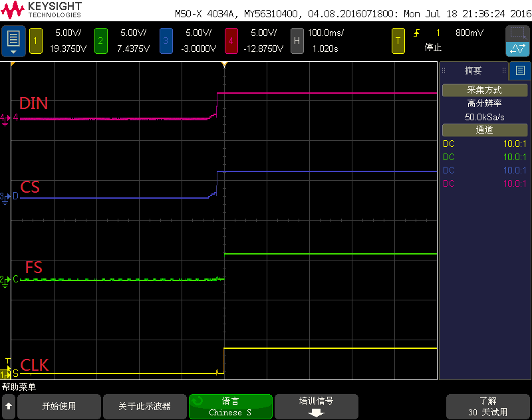Click the Keysight logo
532x420 pixels.
tap(41, 10)
